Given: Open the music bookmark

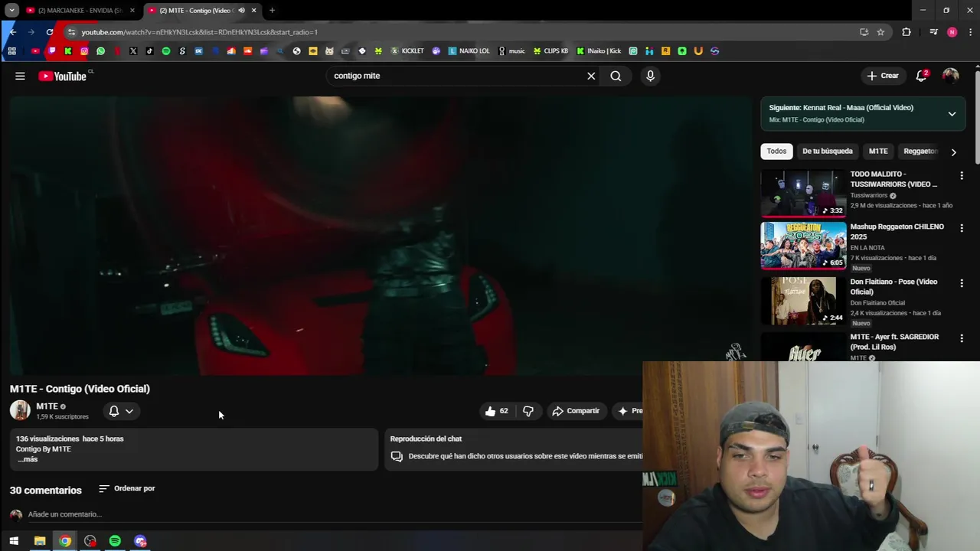Looking at the screenshot, I should [512, 51].
